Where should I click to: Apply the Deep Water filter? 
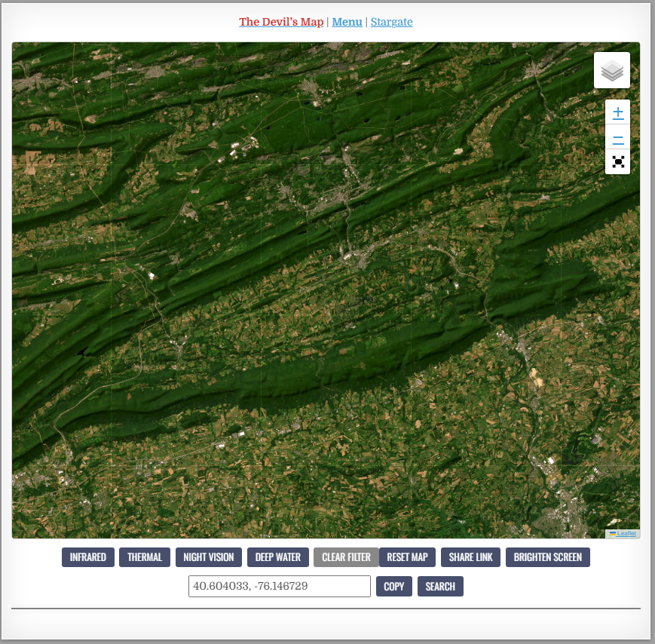[x=277, y=557]
